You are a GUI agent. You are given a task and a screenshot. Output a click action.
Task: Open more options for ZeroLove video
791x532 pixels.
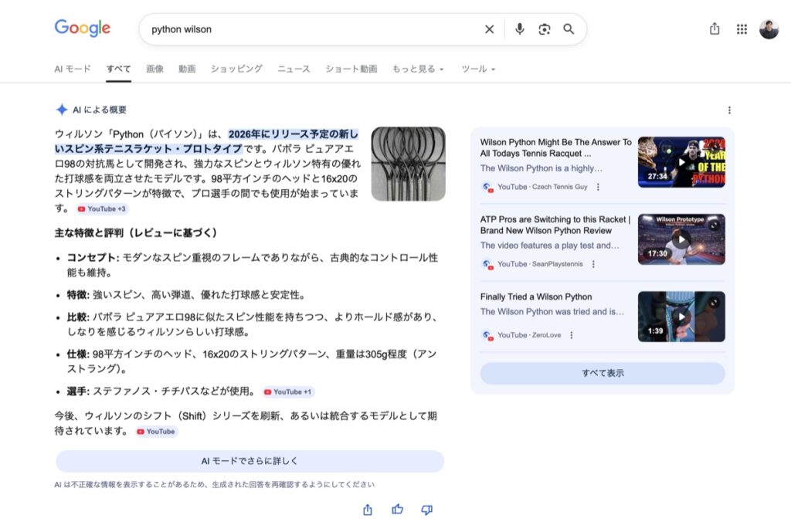(571, 335)
